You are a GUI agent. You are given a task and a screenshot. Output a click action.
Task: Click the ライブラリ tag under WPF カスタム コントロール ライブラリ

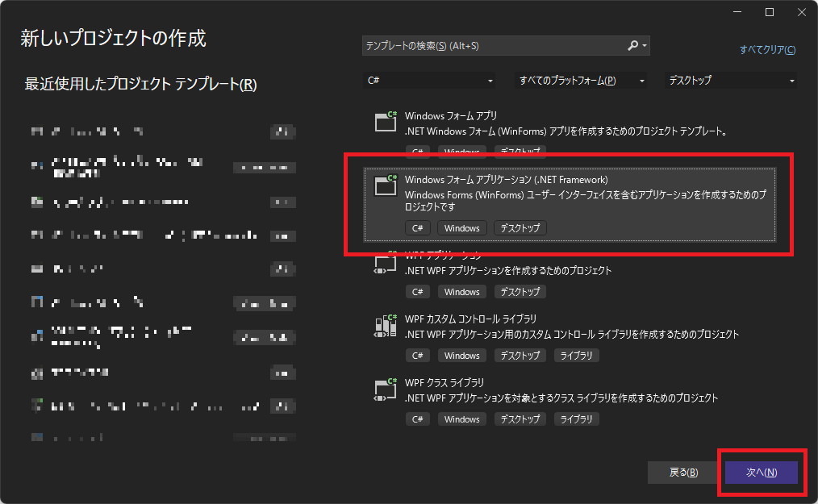(576, 356)
